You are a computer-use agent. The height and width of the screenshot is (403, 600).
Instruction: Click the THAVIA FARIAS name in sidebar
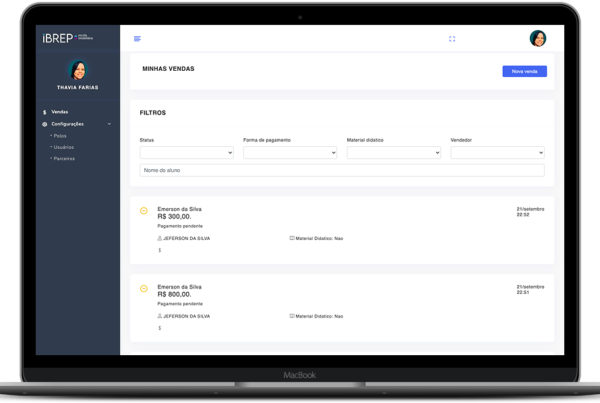coord(78,88)
